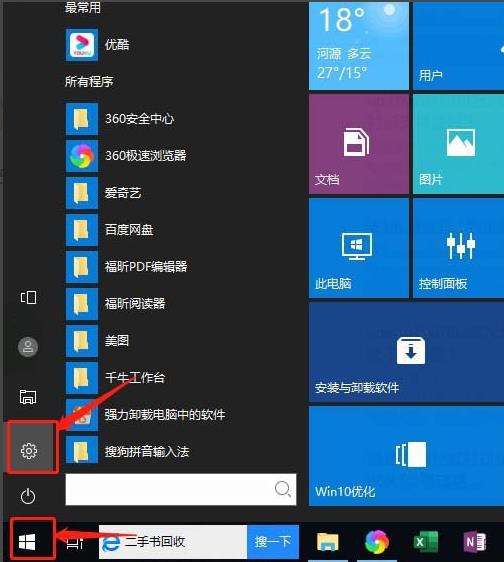Open the 百度网盘 folder icon

[82, 230]
